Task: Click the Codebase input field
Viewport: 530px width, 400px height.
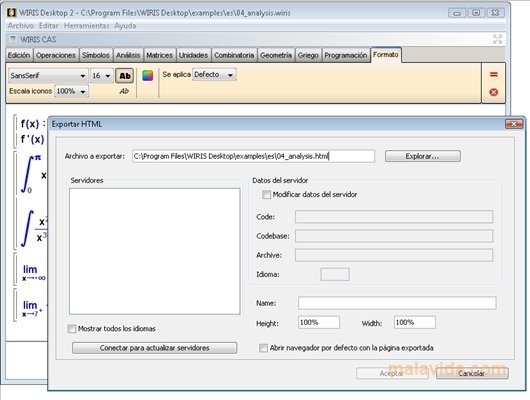Action: 394,236
